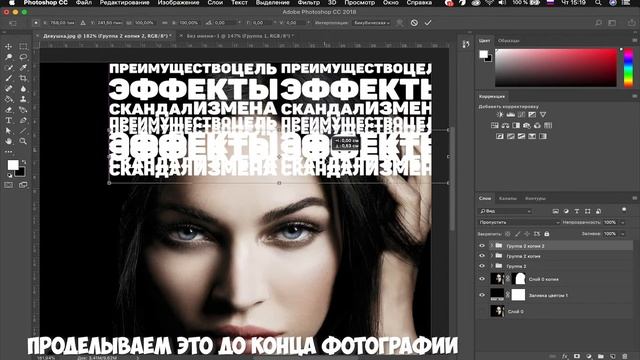The width and height of the screenshot is (640, 360).
Task: Hide the Заливка цветом 1 layer
Action: point(482,295)
